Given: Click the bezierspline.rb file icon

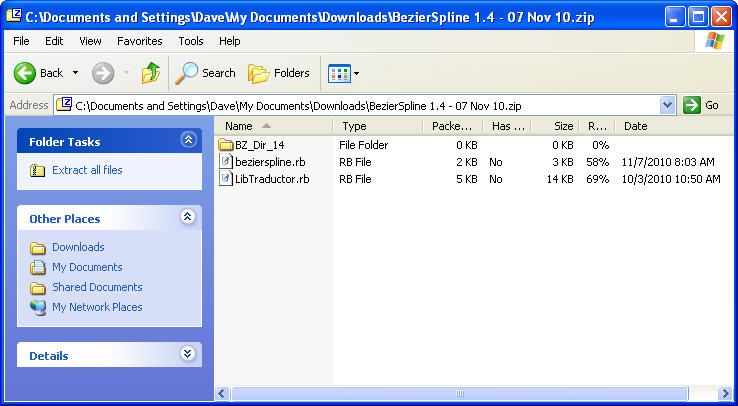Looking at the screenshot, I should pos(226,162).
